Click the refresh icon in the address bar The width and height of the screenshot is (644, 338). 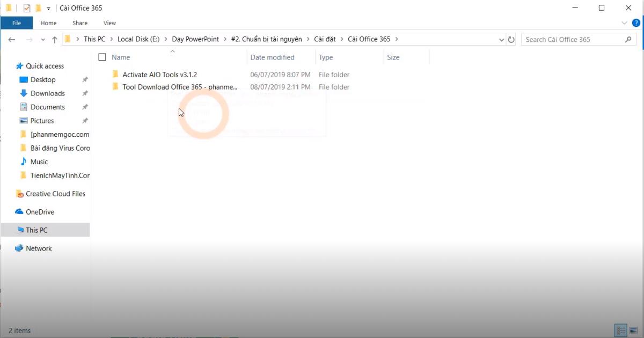click(511, 39)
